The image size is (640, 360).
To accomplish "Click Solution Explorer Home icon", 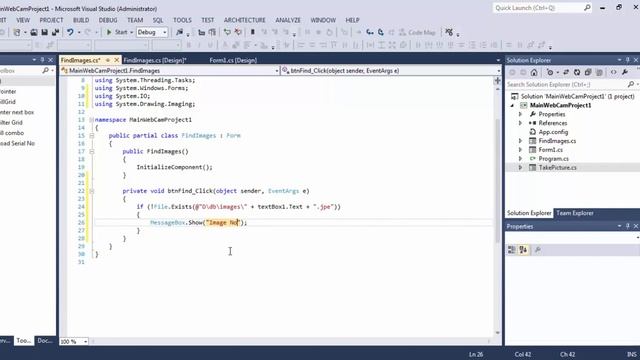I will pos(534,73).
